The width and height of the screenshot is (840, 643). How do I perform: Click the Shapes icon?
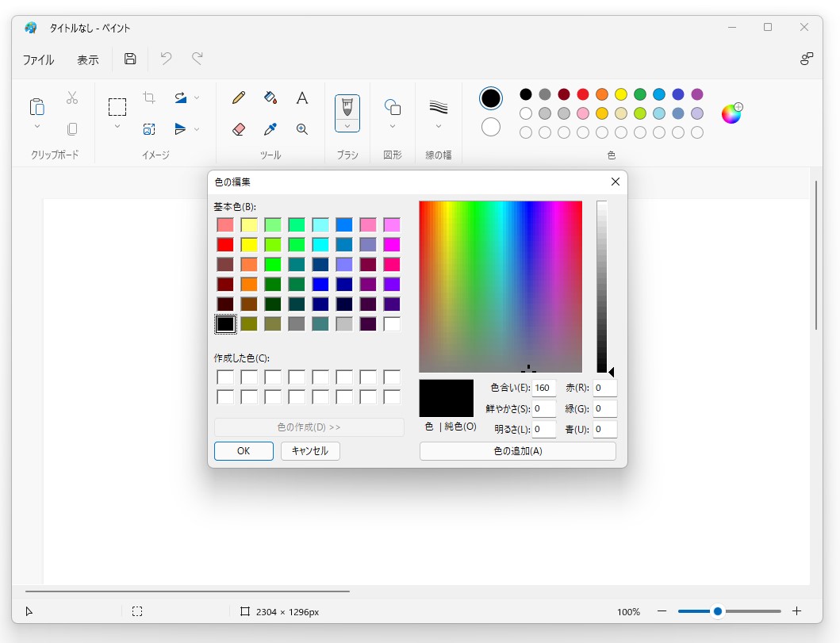point(393,107)
